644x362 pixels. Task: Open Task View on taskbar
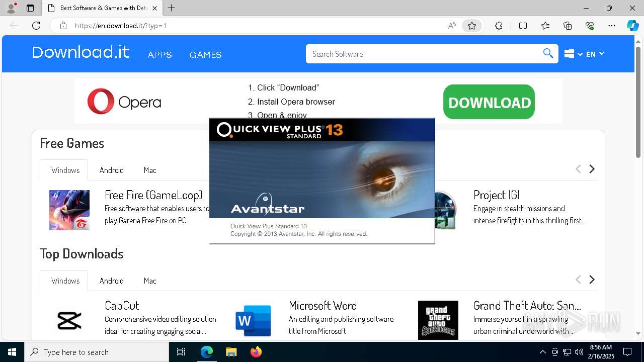181,352
